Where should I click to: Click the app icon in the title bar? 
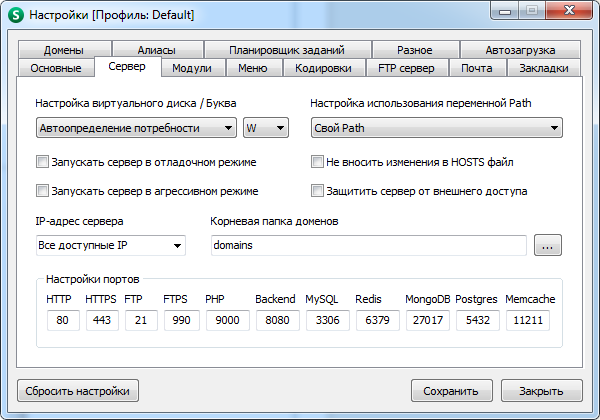click(15, 15)
